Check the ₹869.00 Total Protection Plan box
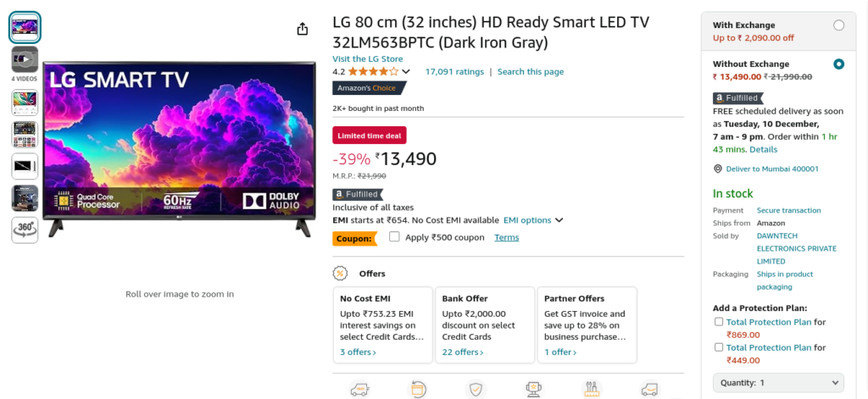 coord(719,322)
